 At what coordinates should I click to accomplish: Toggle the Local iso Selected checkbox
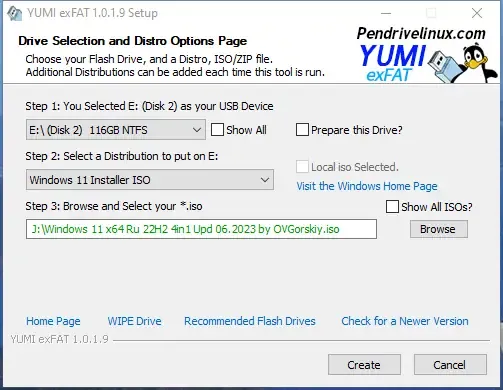point(302,167)
